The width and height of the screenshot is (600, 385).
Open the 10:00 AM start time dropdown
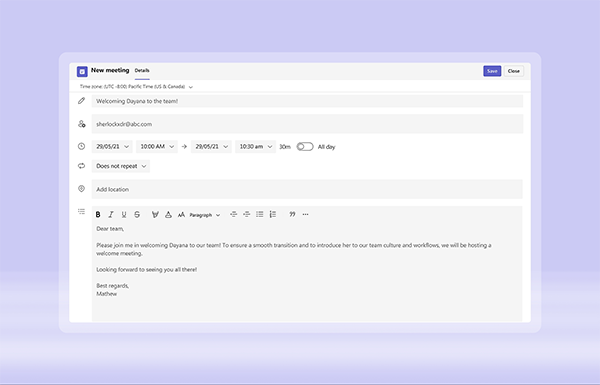[157, 147]
